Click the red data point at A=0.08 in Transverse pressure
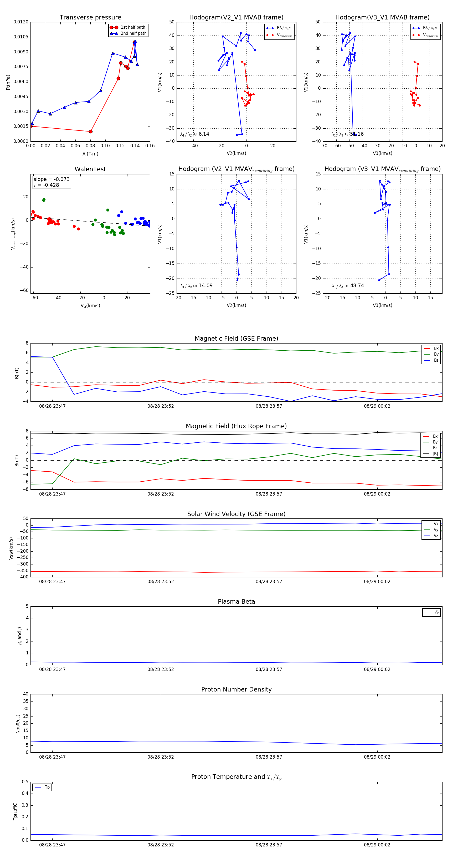This screenshot has height=868, width=473. coord(91,132)
